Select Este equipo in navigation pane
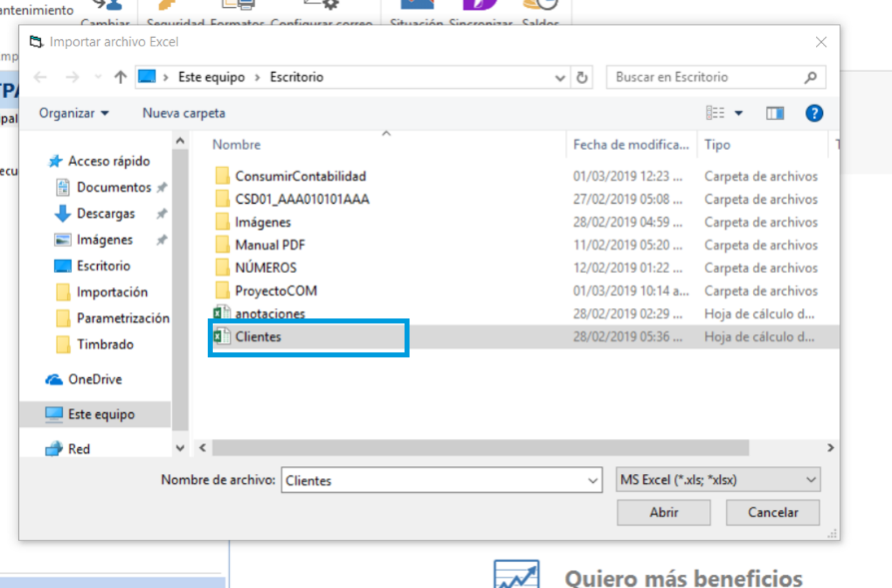Image resolution: width=892 pixels, height=588 pixels. point(95,414)
